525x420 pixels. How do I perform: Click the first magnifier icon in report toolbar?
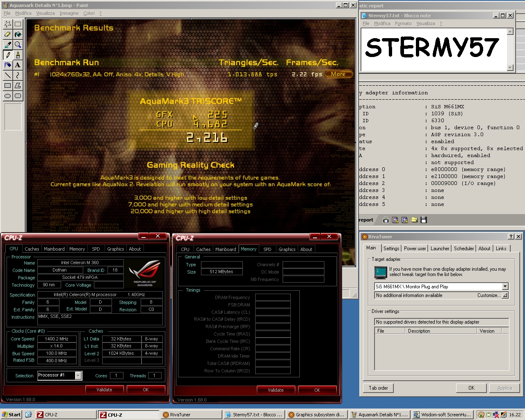click(x=395, y=220)
